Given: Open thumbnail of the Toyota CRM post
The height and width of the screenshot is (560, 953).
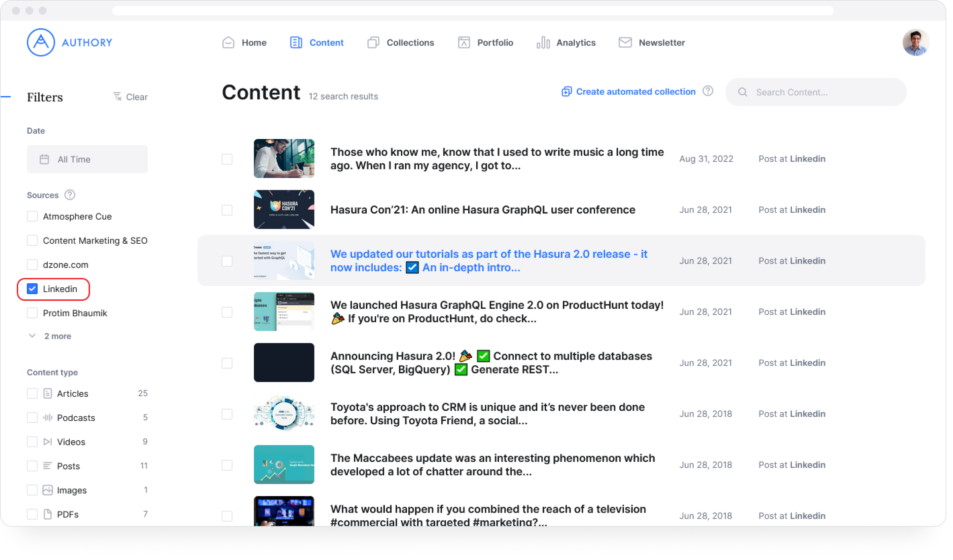Looking at the screenshot, I should point(284,414).
